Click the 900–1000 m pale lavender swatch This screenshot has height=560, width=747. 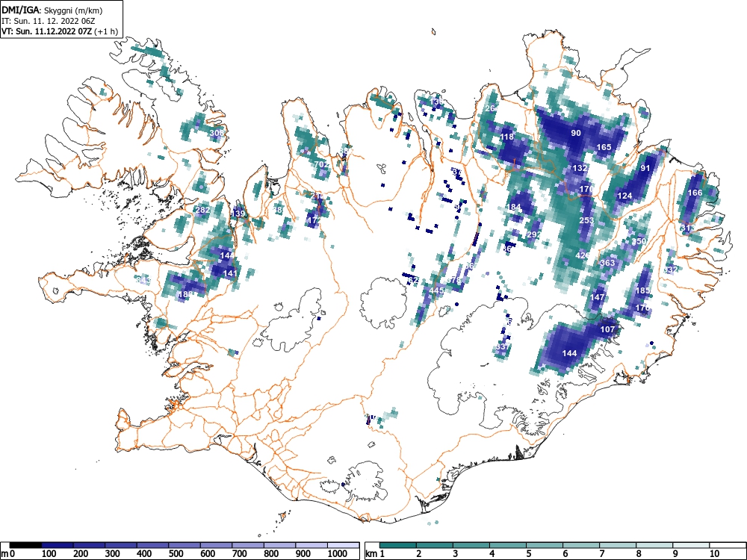pyautogui.click(x=311, y=545)
